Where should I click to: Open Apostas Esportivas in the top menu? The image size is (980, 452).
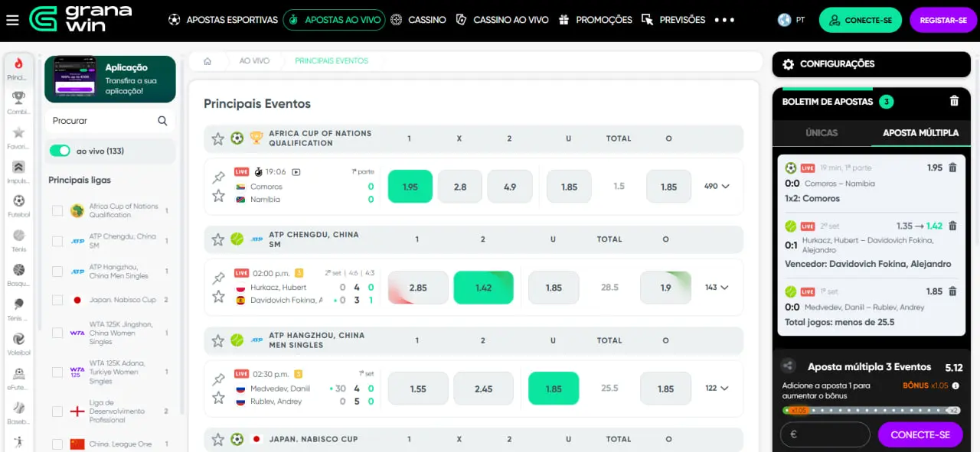[223, 20]
